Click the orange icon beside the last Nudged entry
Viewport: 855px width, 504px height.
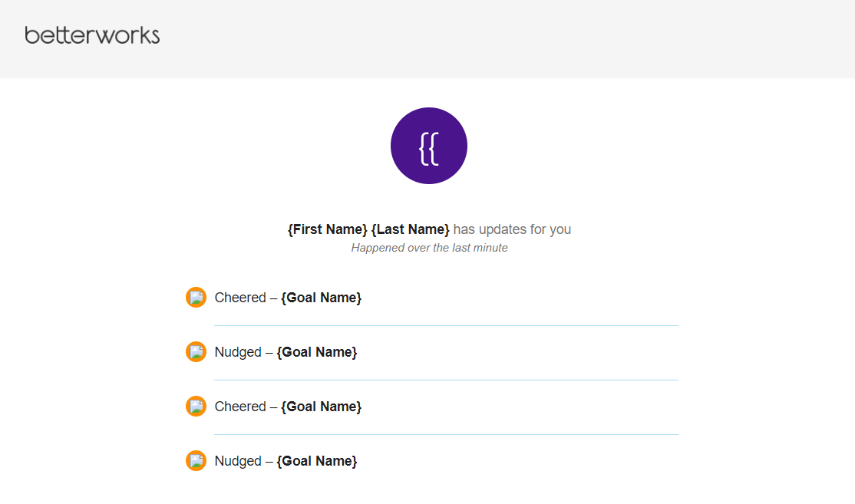tap(196, 461)
